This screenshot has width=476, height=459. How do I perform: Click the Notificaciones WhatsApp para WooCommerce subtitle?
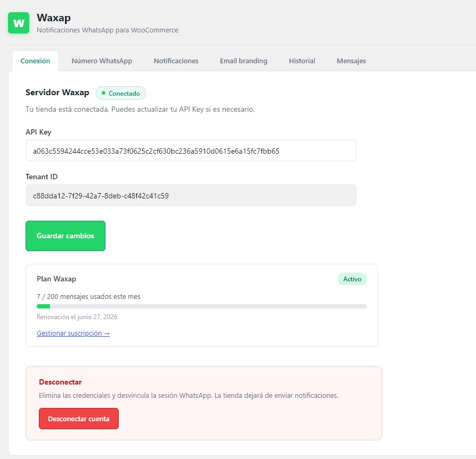108,30
